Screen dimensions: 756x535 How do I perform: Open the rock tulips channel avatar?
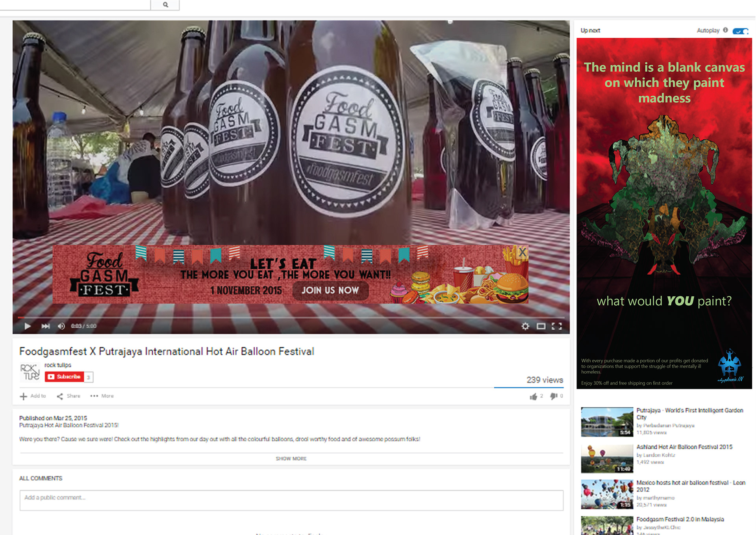point(30,372)
